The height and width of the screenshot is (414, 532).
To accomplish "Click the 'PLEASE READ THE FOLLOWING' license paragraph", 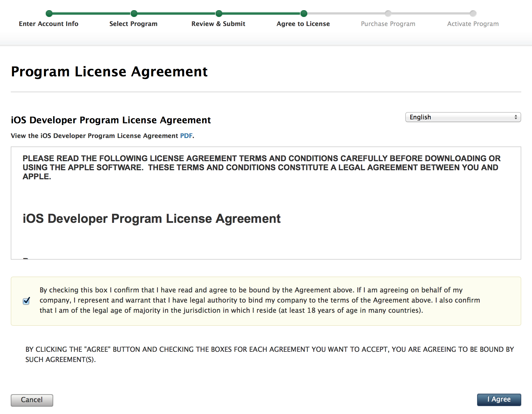I will click(x=262, y=167).
